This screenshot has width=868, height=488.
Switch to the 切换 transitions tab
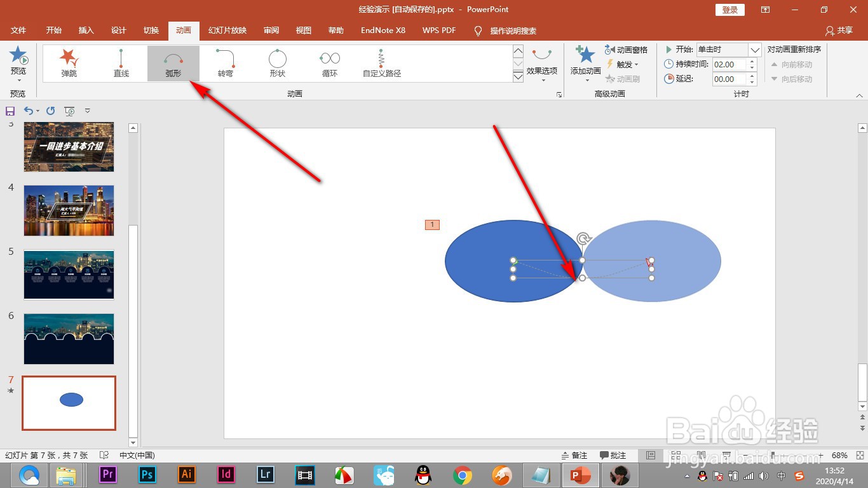[x=151, y=30]
